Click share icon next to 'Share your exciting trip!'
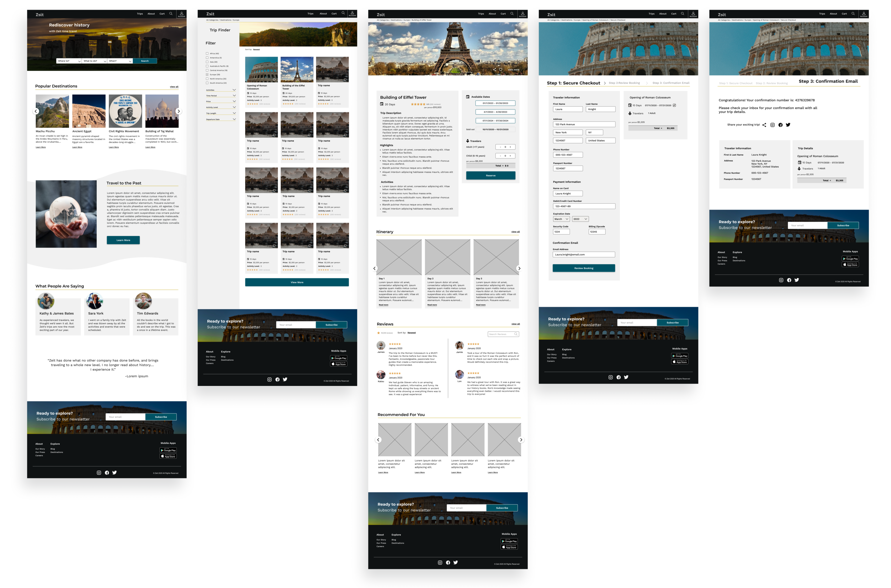This screenshot has height=588, width=891. click(764, 125)
